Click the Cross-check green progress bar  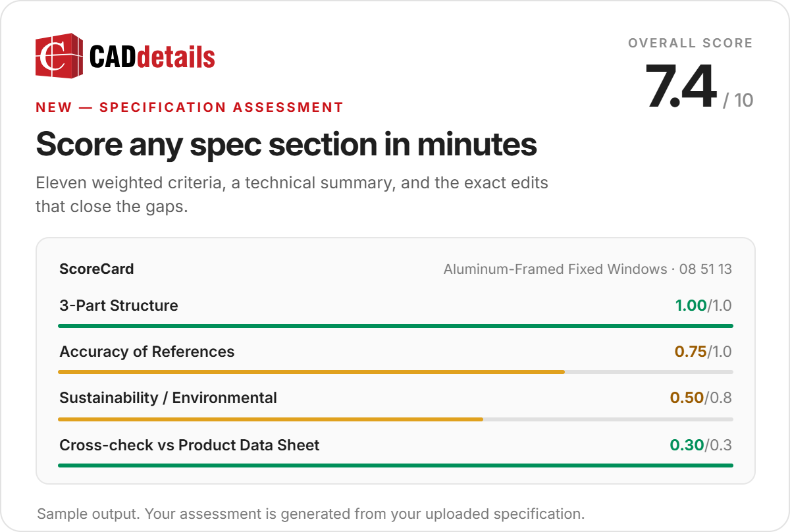396,465
